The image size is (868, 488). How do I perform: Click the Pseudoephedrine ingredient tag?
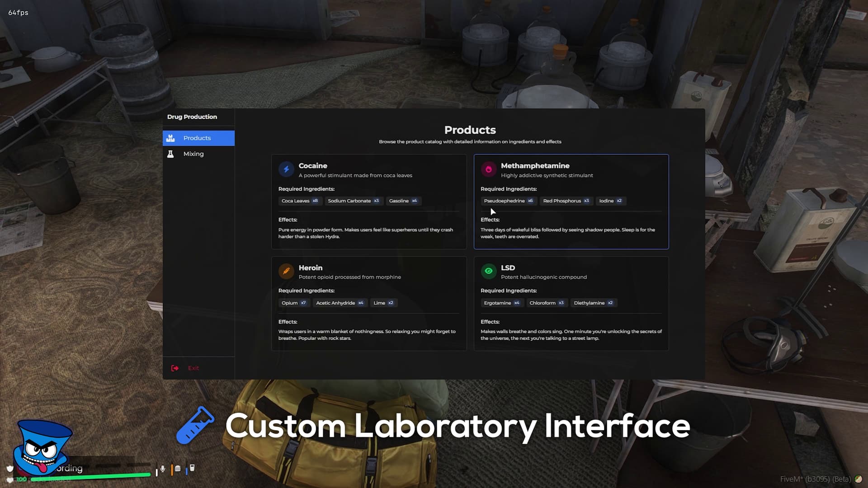[x=508, y=201]
